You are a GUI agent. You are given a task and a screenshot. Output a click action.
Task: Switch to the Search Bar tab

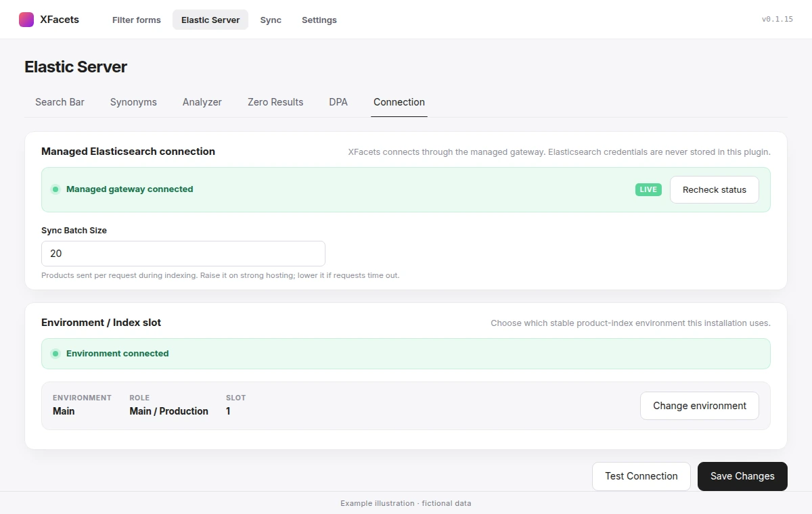point(60,102)
